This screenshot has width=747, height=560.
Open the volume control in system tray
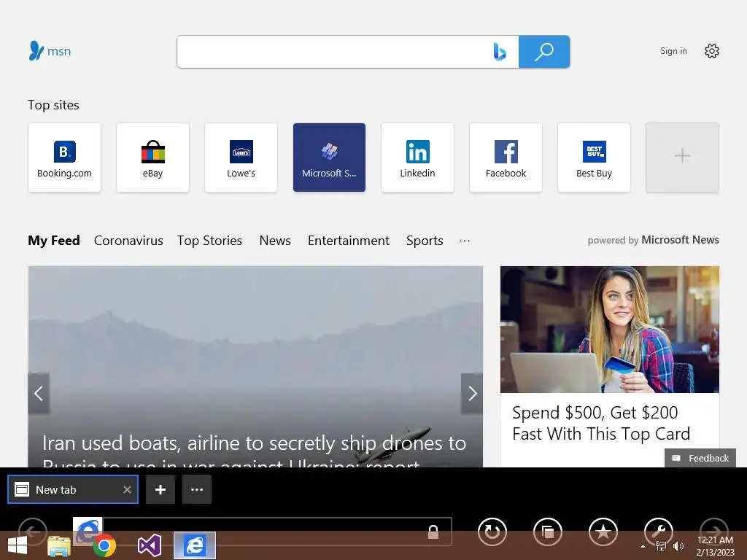(678, 546)
